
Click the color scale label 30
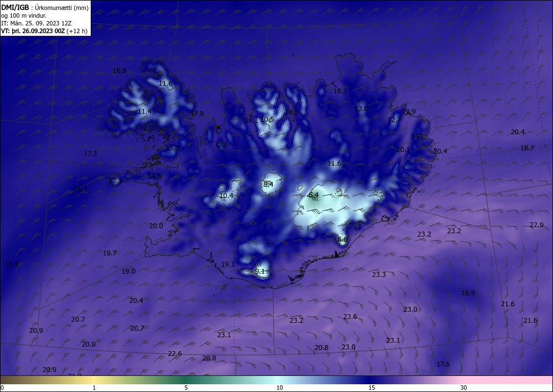[464, 388]
